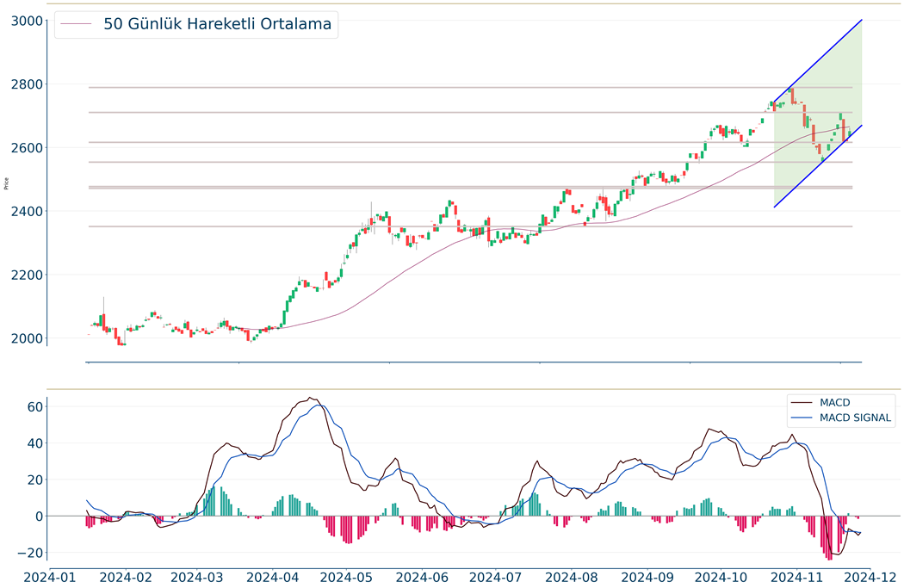The width and height of the screenshot is (904, 588).
Task: Click the dark red MACD line swatch in legend
Action: pyautogui.click(x=802, y=403)
